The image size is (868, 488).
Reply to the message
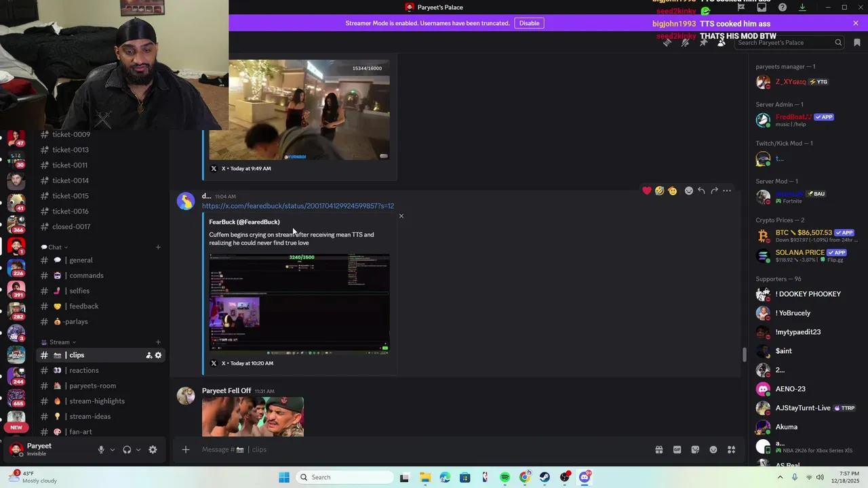point(701,191)
